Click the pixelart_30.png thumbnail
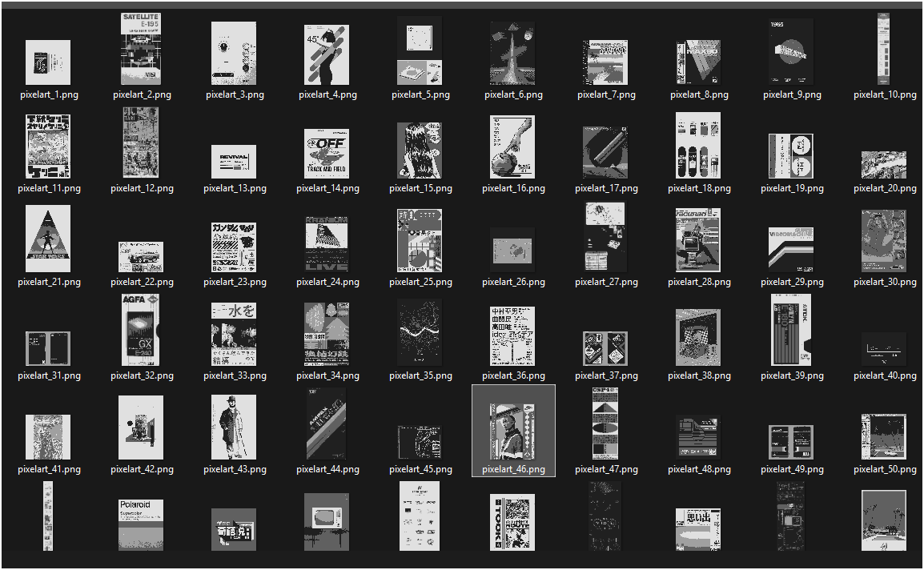924x570 pixels. pos(883,241)
